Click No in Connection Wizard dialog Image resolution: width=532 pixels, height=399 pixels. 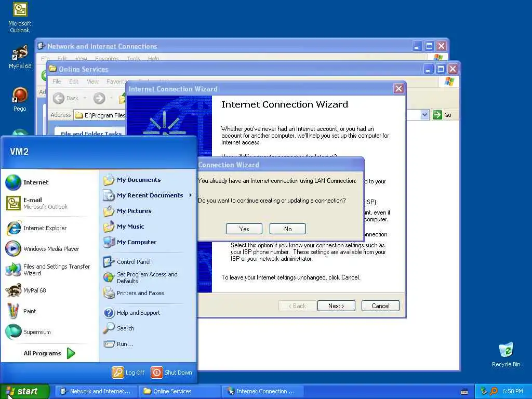click(288, 229)
